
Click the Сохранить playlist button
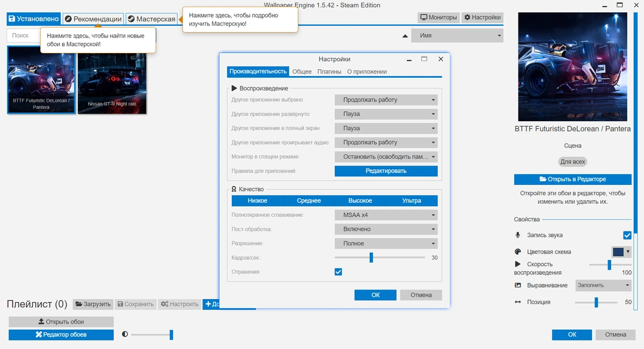(x=136, y=304)
